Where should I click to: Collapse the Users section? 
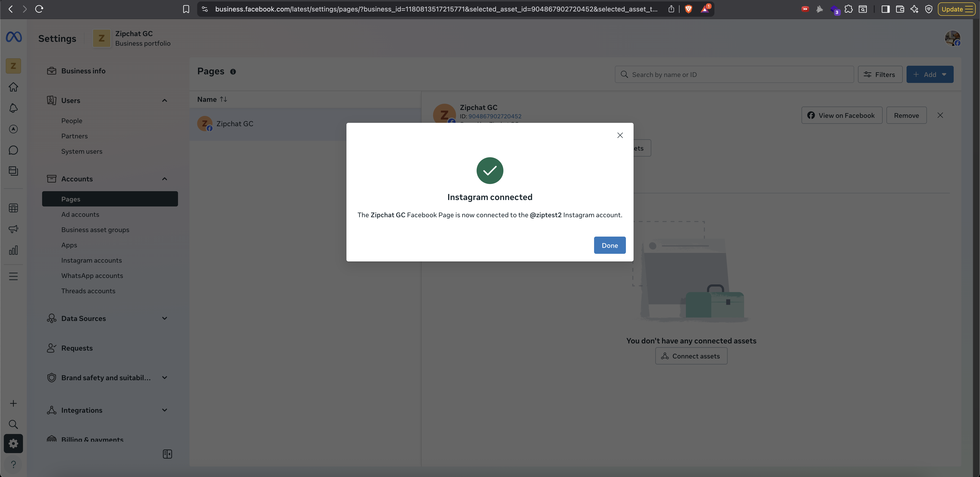pos(164,100)
